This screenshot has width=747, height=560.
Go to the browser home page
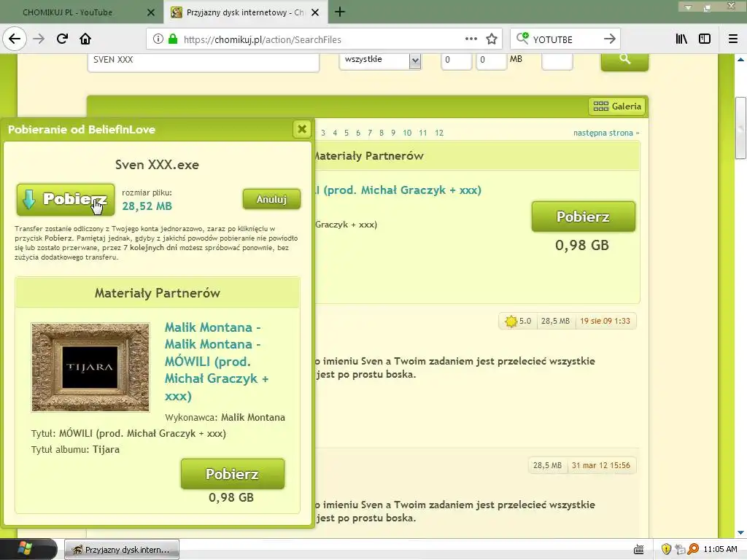(x=85, y=39)
